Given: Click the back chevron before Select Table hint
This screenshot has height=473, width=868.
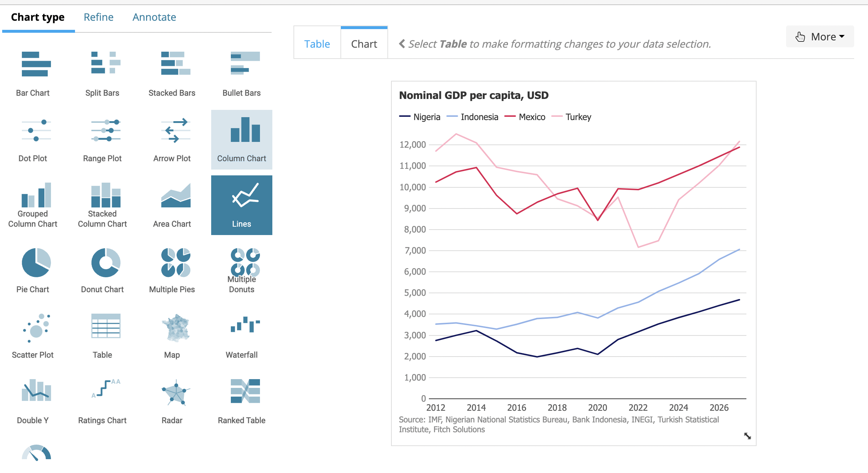Looking at the screenshot, I should [x=402, y=44].
